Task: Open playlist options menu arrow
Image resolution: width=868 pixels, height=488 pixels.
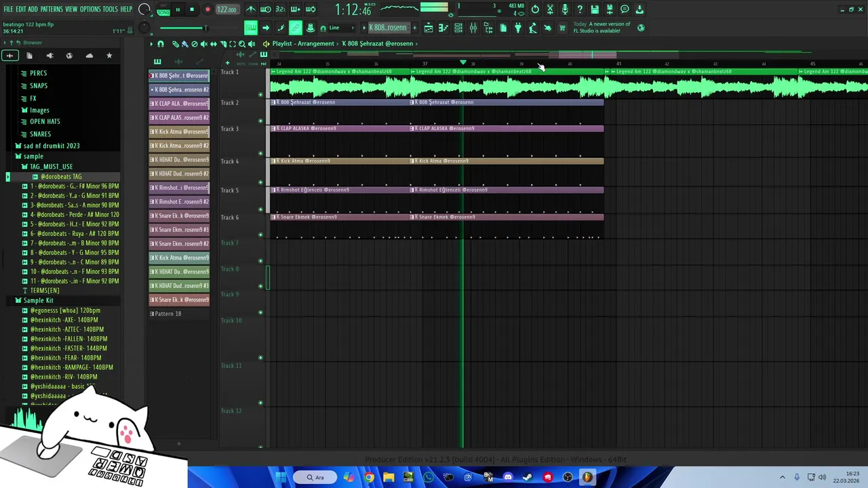Action: click(151, 43)
